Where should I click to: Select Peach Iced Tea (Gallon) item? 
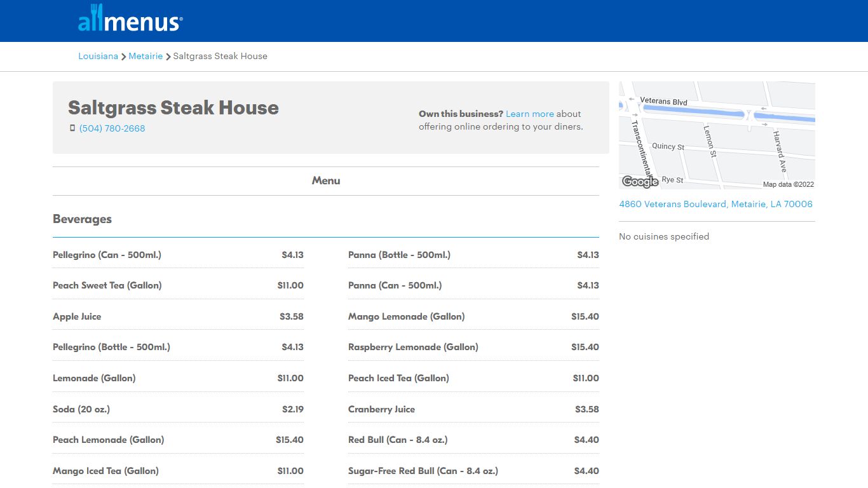tap(398, 378)
